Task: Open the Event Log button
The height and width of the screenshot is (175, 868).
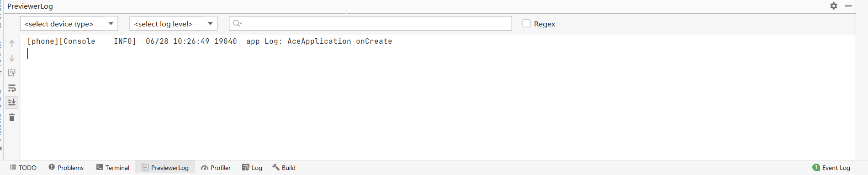Action: (831, 168)
